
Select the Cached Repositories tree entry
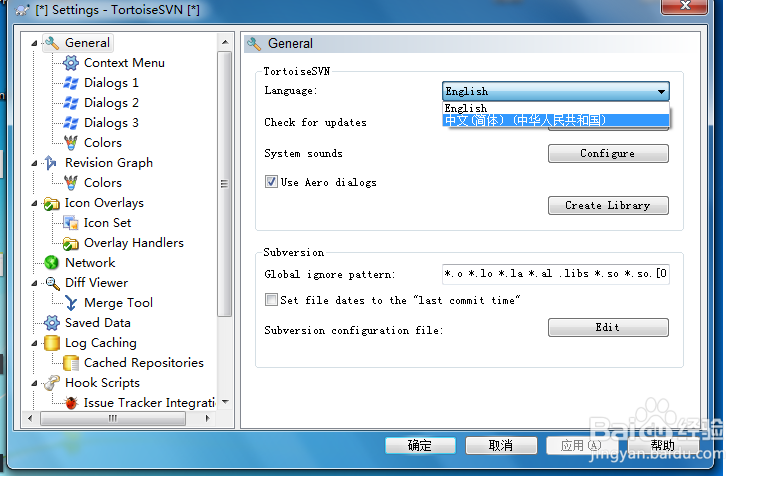(x=144, y=363)
